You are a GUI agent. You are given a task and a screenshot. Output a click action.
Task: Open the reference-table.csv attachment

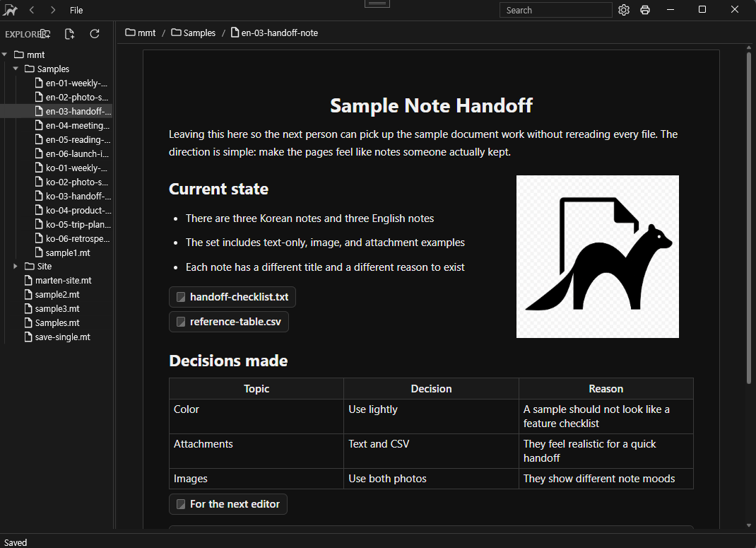[x=229, y=322]
